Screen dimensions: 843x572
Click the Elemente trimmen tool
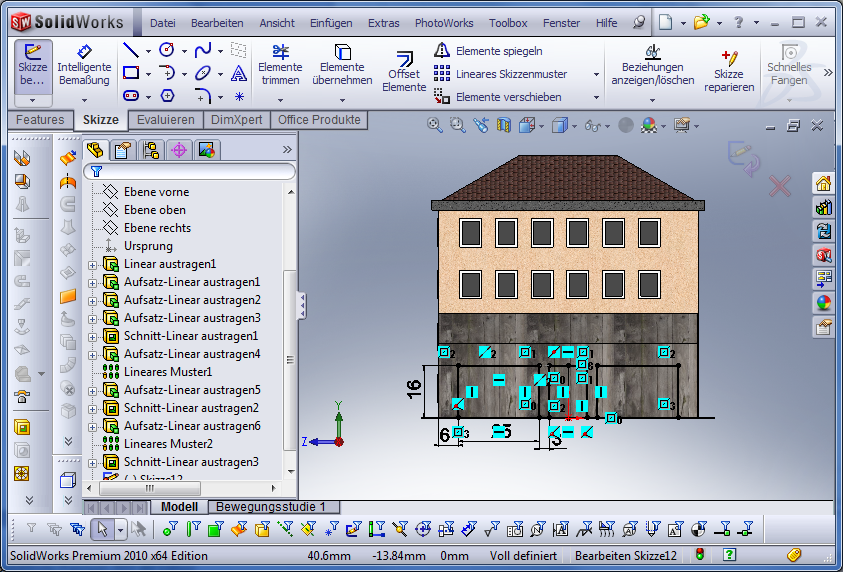pyautogui.click(x=280, y=65)
